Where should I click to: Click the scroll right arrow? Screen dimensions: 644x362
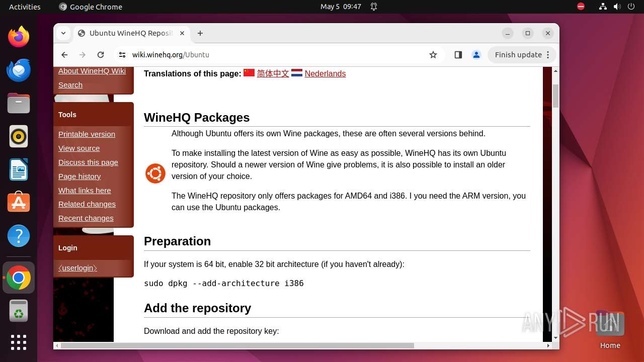pyautogui.click(x=548, y=345)
